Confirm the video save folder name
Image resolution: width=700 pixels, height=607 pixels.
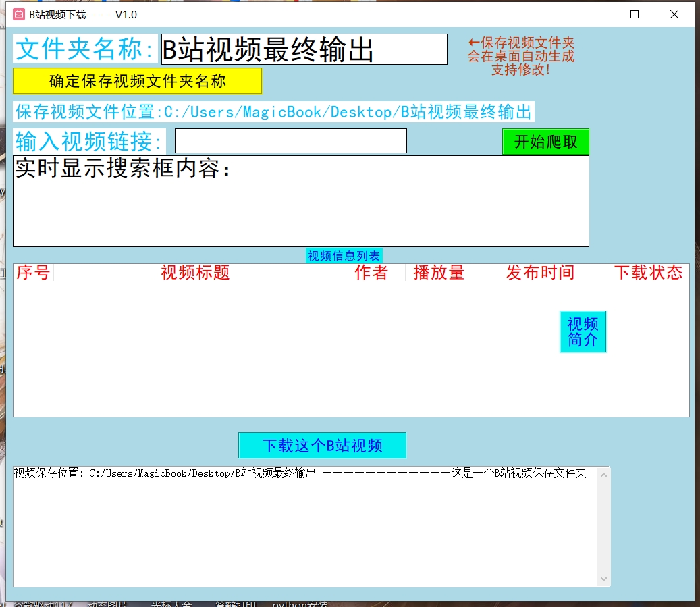(138, 81)
